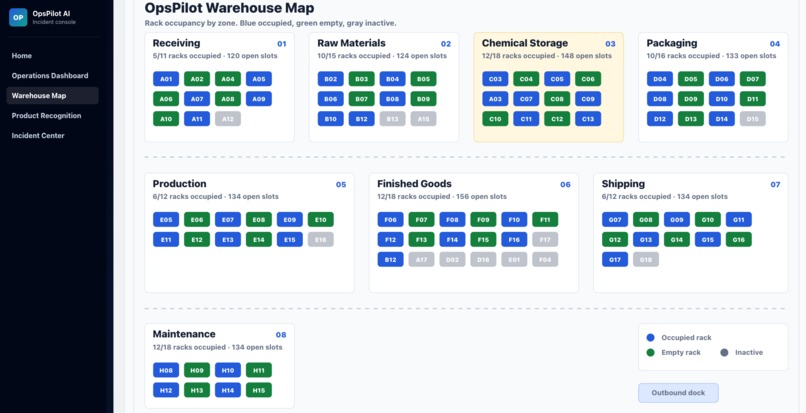
Task: Select inactive rack A12
Action: click(228, 119)
